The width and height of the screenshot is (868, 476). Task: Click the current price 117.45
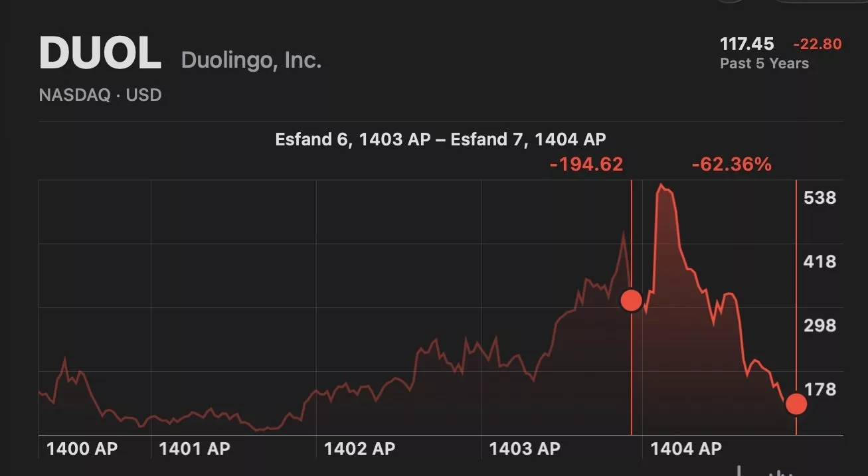pos(747,44)
